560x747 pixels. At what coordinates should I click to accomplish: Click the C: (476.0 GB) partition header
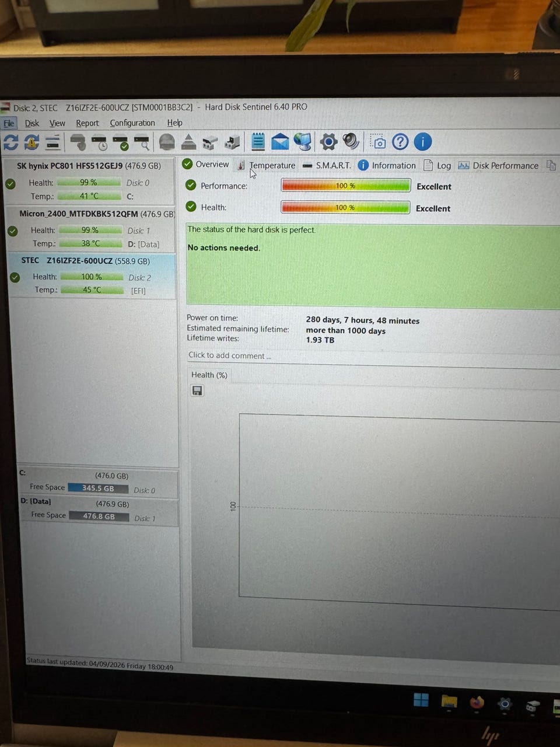coord(99,474)
